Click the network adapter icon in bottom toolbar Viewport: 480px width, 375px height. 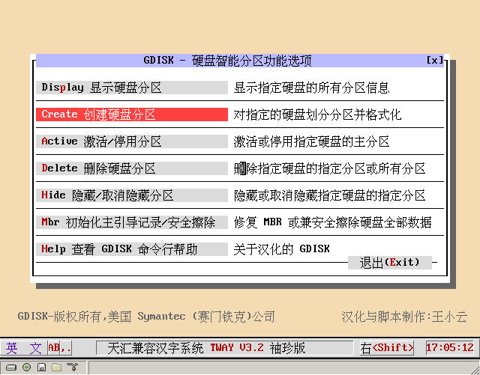coord(72,367)
